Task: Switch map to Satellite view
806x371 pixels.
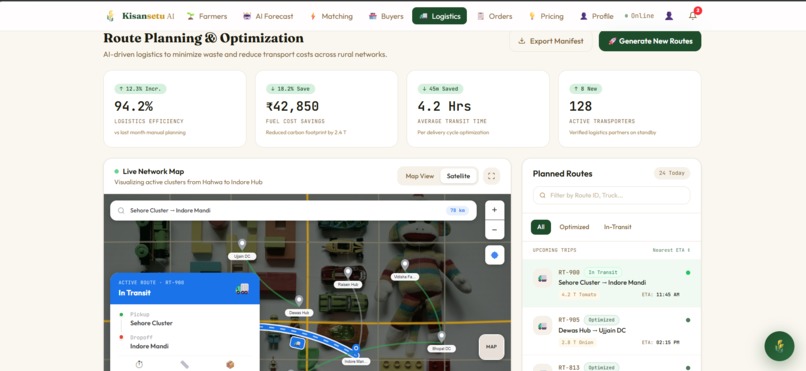Action: tap(458, 176)
